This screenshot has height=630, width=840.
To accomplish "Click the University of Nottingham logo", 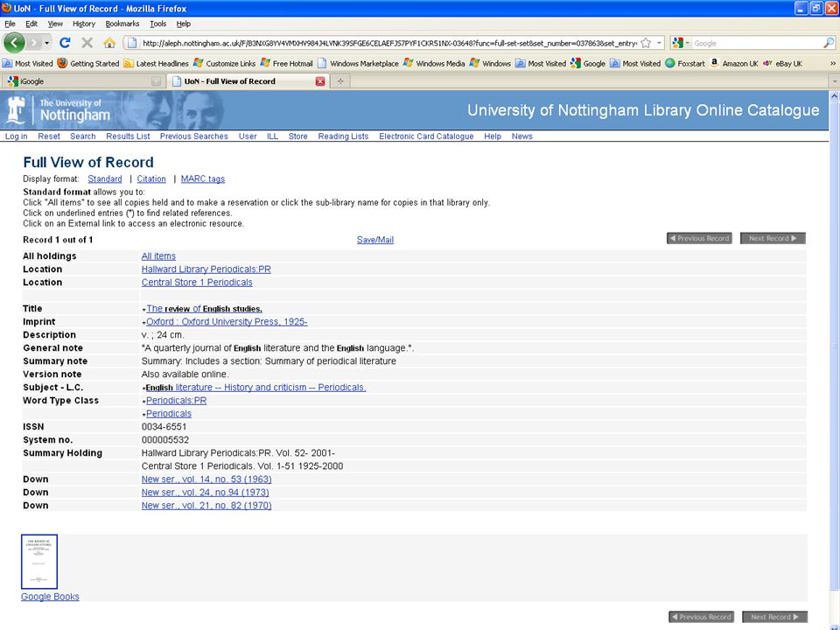I will 58,110.
